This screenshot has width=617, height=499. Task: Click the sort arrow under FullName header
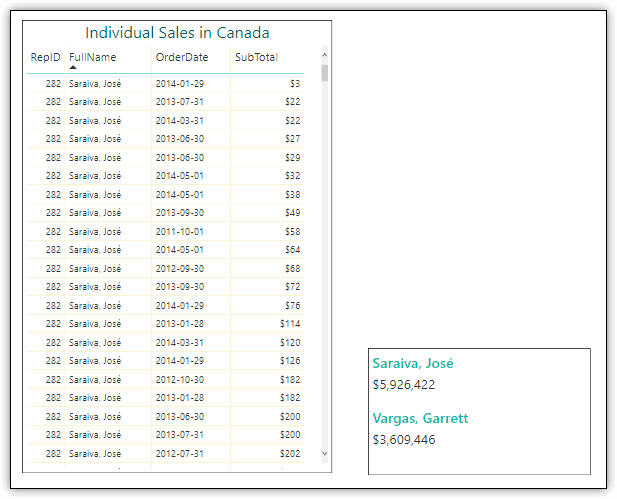tap(73, 67)
